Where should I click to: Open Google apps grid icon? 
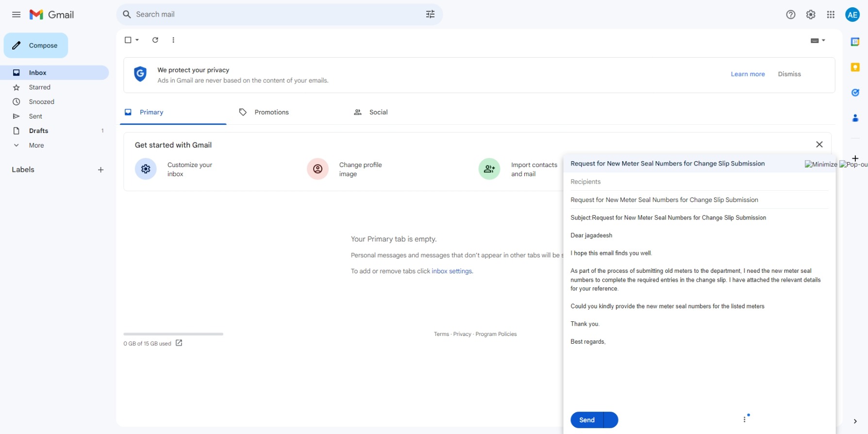pos(831,15)
